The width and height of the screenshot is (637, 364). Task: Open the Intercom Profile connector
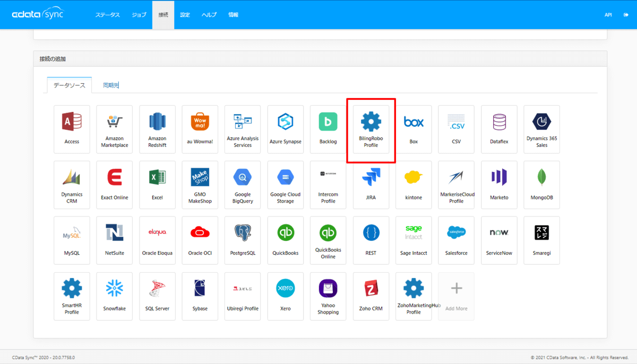click(328, 185)
